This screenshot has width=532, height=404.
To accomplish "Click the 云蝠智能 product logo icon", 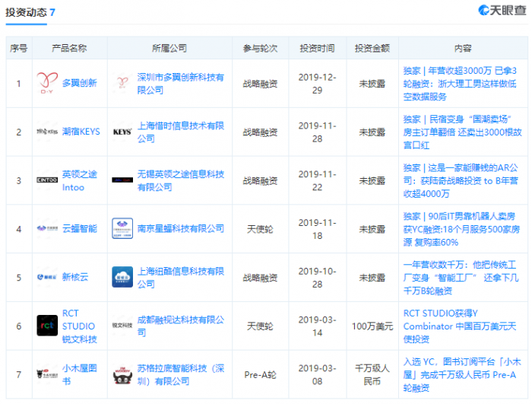I will (x=47, y=228).
